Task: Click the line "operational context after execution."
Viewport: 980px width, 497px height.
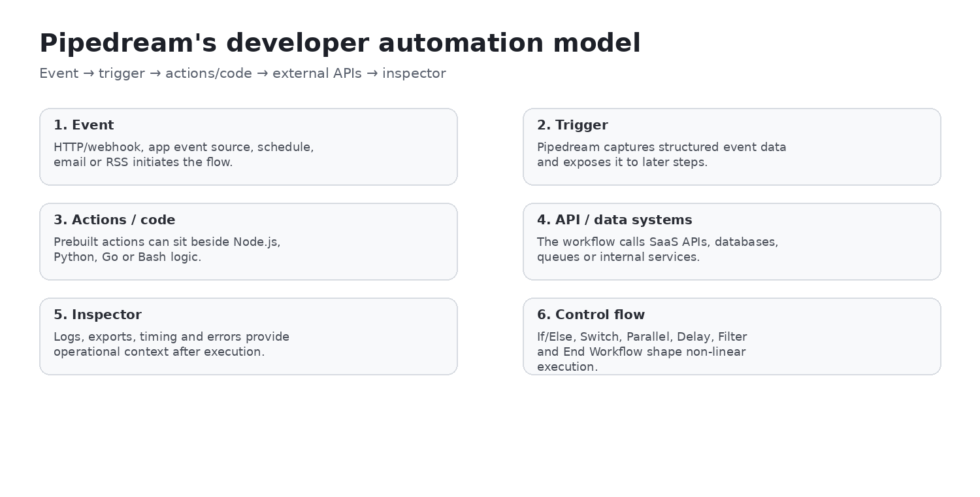Action: click(x=159, y=352)
